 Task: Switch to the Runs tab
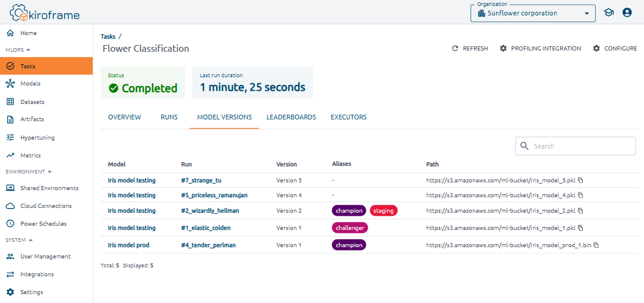point(169,117)
